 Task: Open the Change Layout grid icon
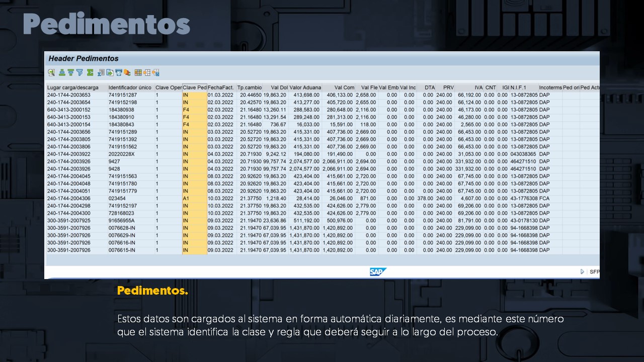138,72
